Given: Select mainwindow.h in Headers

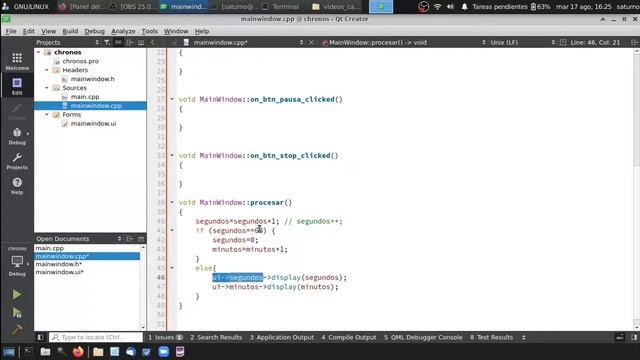Looking at the screenshot, I should pos(93,79).
